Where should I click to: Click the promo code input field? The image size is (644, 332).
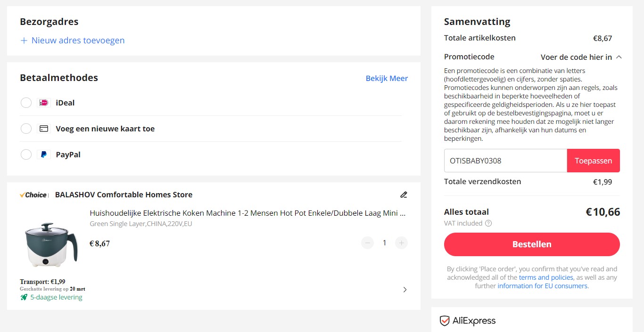click(x=504, y=160)
